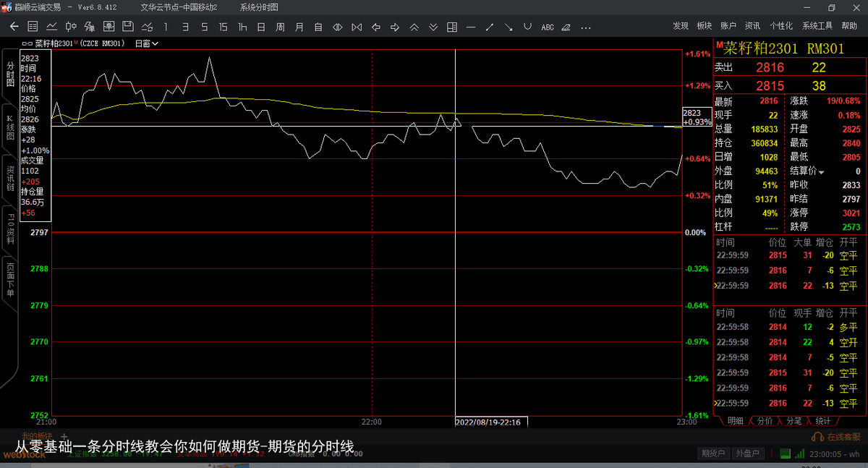This screenshot has width=868, height=468.
Task: Expand the 结算价 dropdown arrow
Action: (x=821, y=171)
